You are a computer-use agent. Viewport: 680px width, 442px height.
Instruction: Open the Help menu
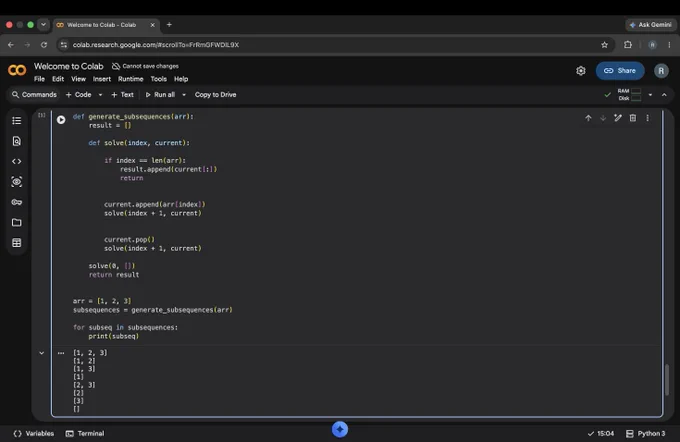point(181,79)
